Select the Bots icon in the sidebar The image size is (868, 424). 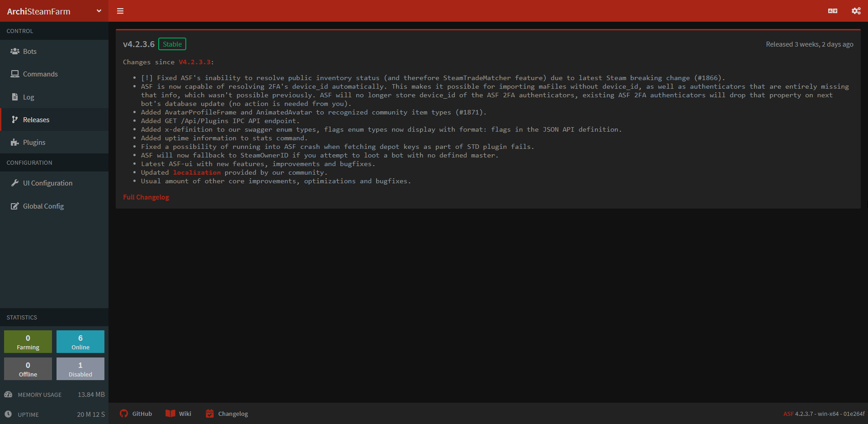click(14, 51)
